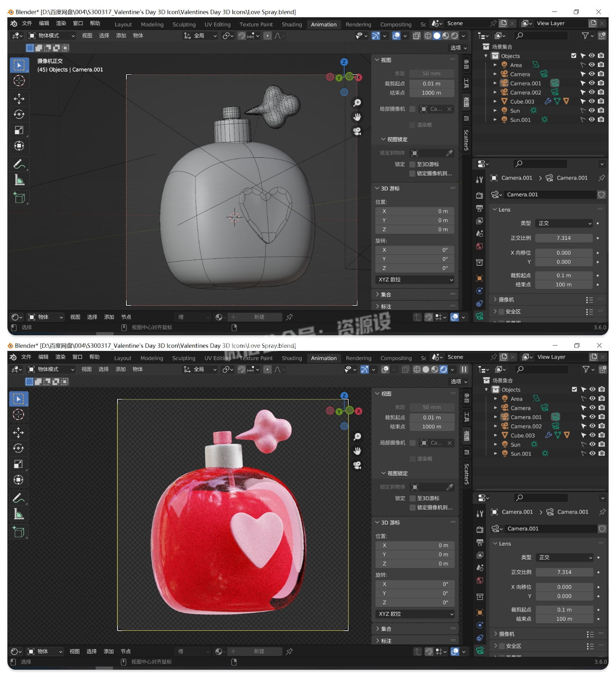
Task: Select the Cursor tool in upper Blender window
Action: pyautogui.click(x=19, y=81)
